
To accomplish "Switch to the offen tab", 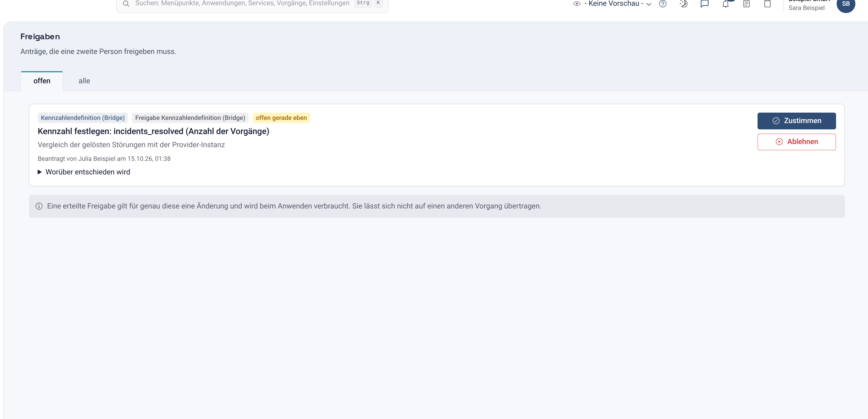I will tap(42, 81).
